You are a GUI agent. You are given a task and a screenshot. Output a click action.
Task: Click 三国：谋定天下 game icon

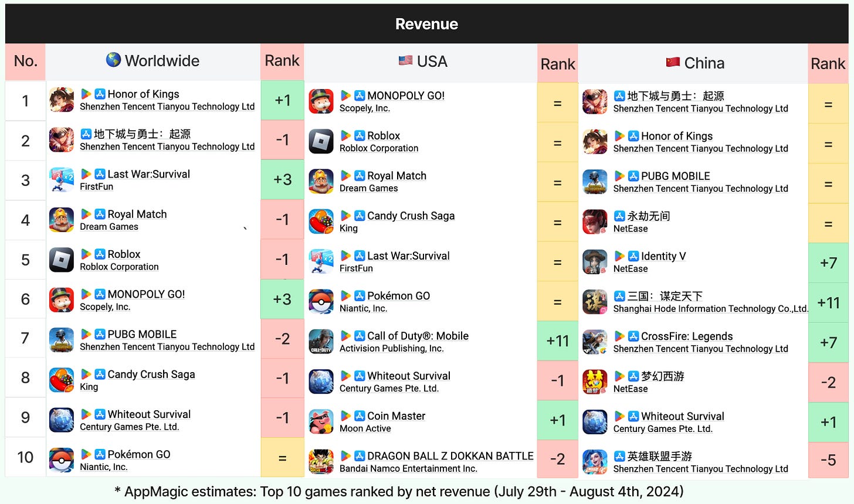pos(595,302)
